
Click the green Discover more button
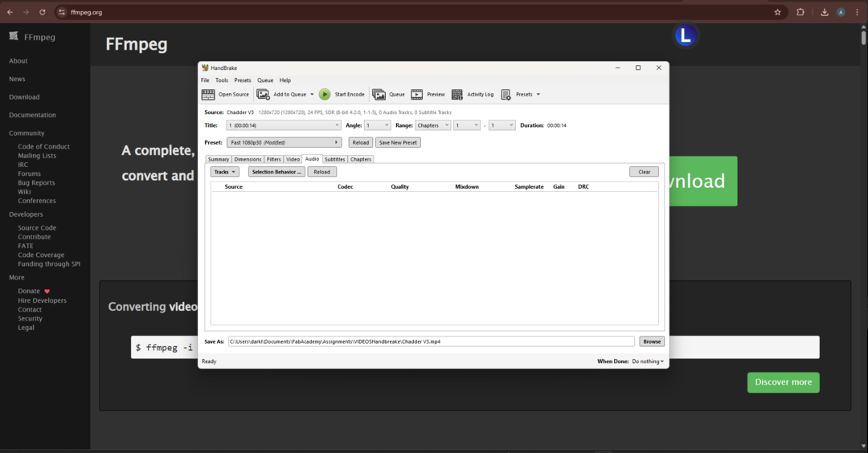click(x=784, y=382)
